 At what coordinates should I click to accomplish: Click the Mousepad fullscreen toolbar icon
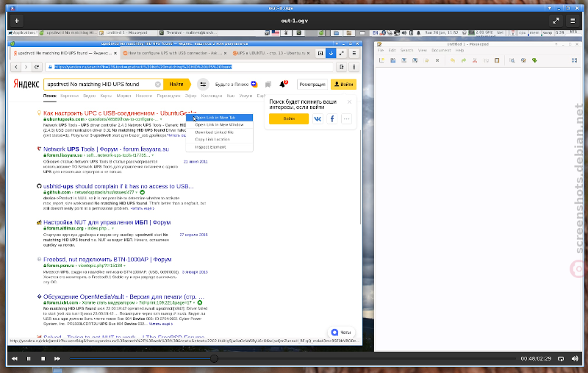(x=574, y=60)
